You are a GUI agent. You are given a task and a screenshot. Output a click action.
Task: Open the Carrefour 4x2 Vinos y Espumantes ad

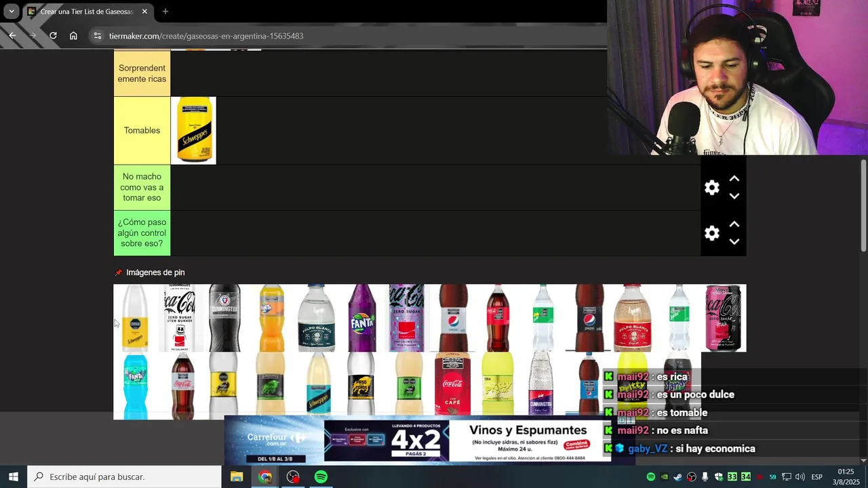point(418,441)
